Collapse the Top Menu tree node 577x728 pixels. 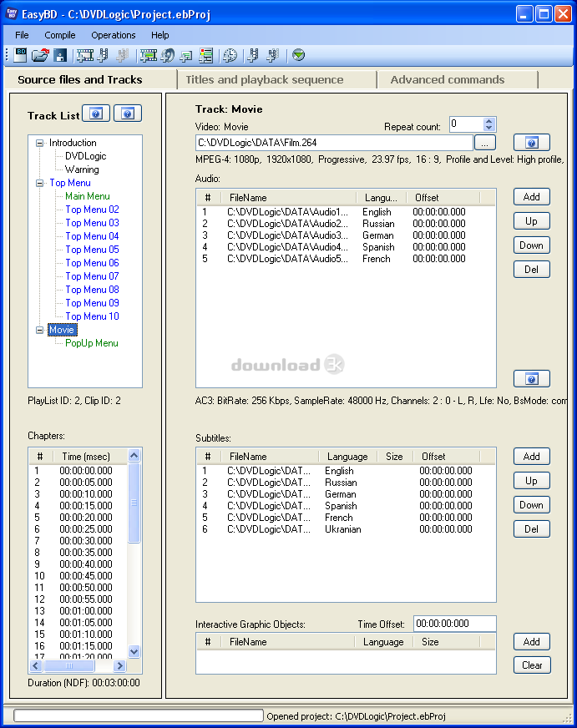[x=39, y=183]
